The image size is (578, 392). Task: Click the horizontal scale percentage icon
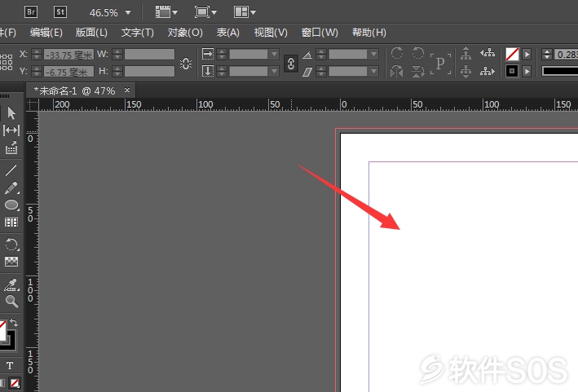click(x=208, y=55)
